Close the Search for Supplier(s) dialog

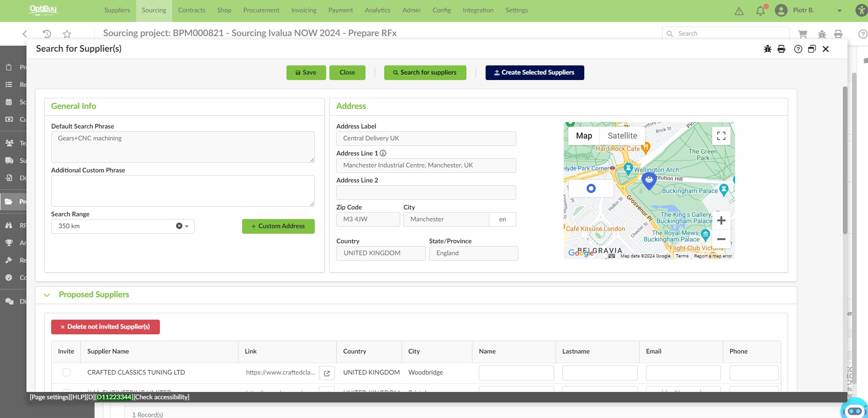(826, 49)
